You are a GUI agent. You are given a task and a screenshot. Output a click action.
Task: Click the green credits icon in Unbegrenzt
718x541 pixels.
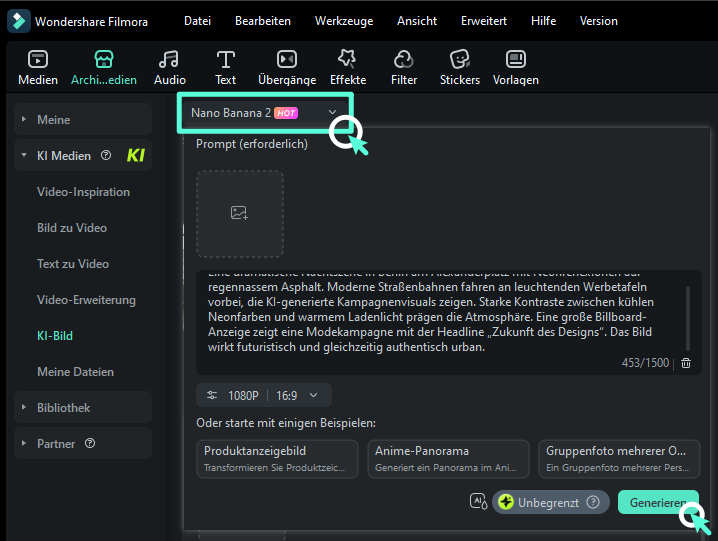click(x=506, y=502)
